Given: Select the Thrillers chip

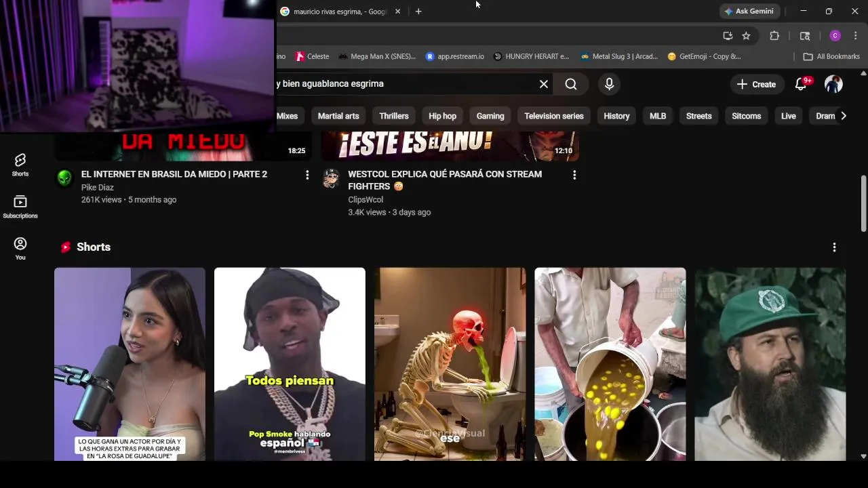Looking at the screenshot, I should pos(394,116).
